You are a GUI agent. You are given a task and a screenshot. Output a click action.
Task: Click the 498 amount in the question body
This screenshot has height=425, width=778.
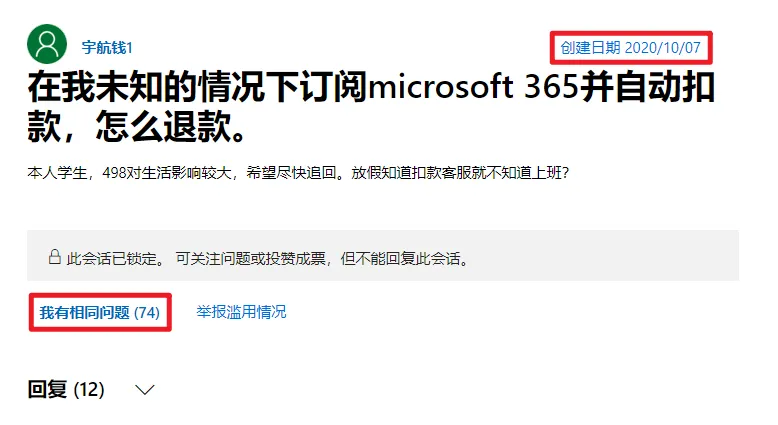(x=114, y=173)
